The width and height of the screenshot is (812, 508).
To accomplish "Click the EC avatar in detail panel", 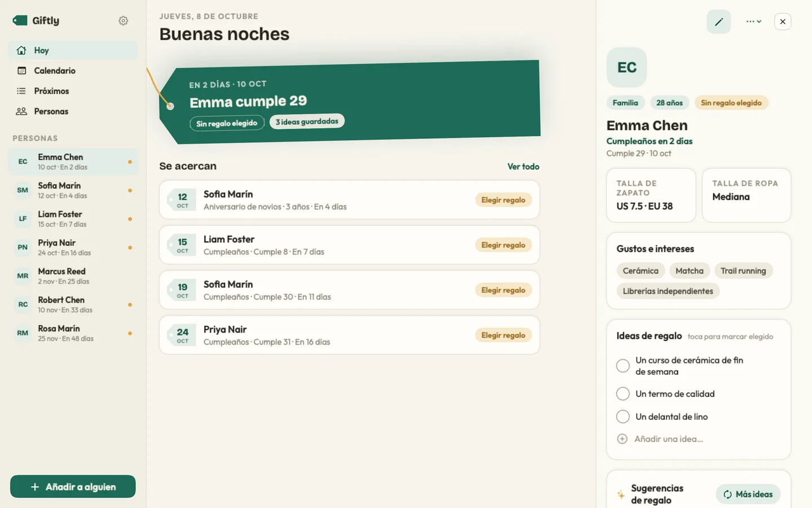I will 626,67.
